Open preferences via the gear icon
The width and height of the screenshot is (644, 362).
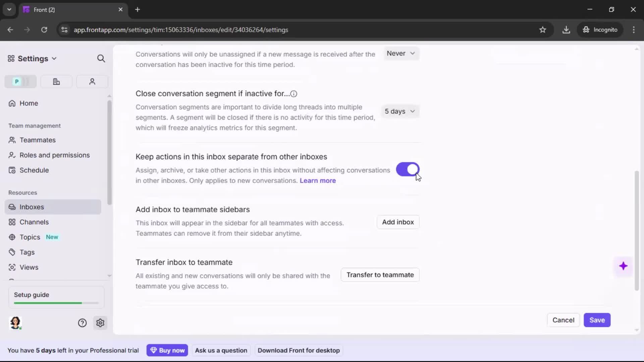pos(100,323)
